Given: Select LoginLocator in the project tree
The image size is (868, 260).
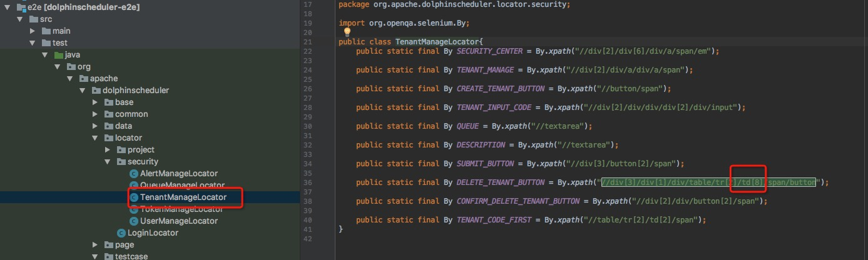Looking at the screenshot, I should (153, 232).
